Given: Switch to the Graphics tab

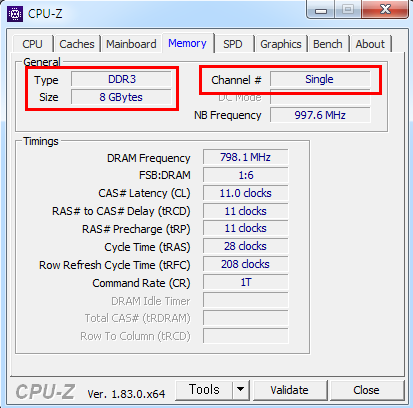Looking at the screenshot, I should tap(281, 44).
